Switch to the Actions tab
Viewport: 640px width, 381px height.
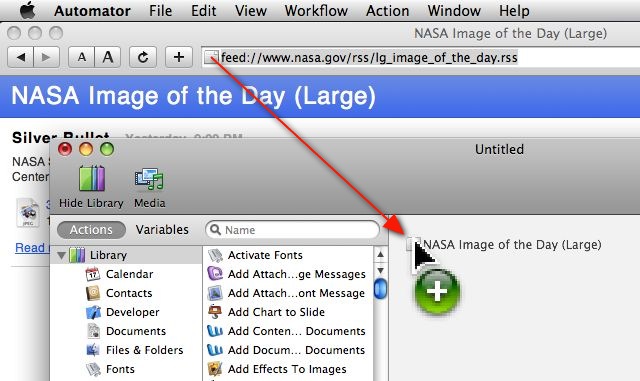pos(91,230)
